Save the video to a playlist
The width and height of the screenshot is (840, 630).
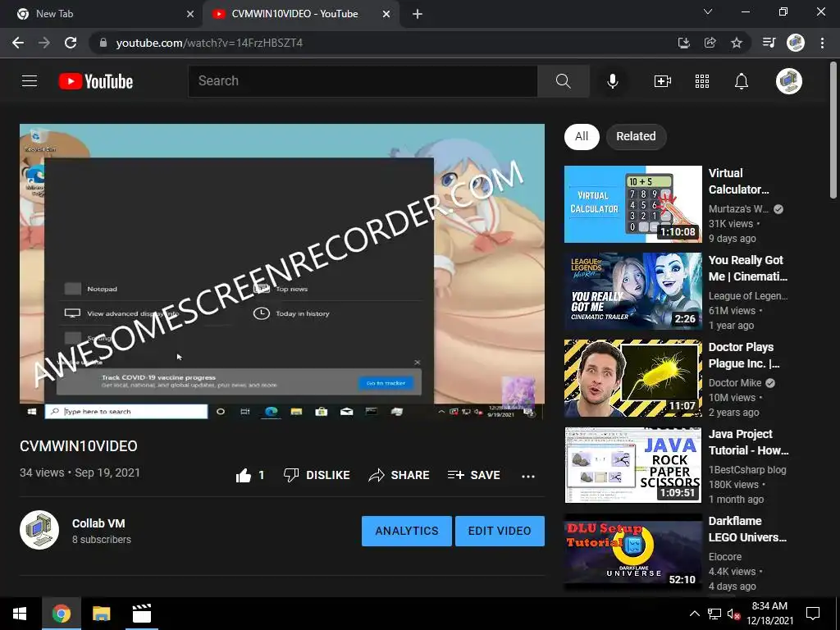point(473,475)
